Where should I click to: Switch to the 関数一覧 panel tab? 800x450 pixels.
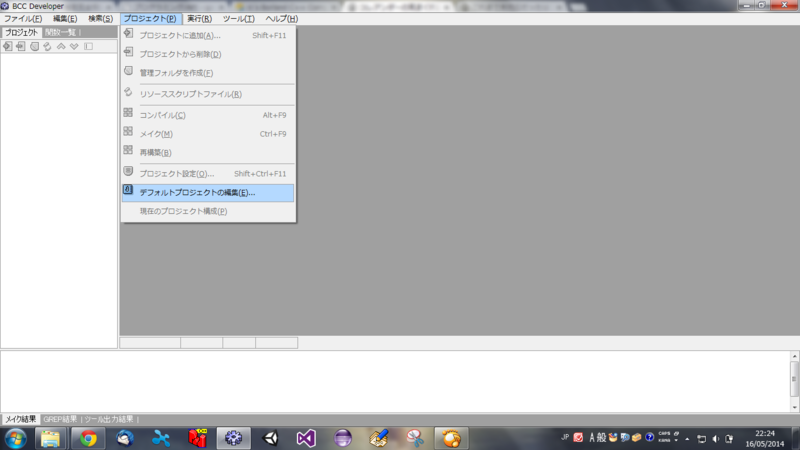pos(60,32)
